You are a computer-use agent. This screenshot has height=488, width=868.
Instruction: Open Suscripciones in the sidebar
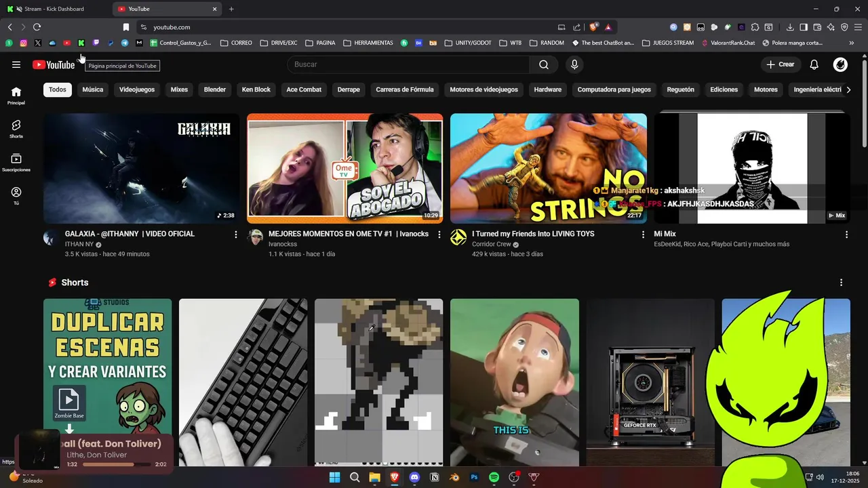16,163
